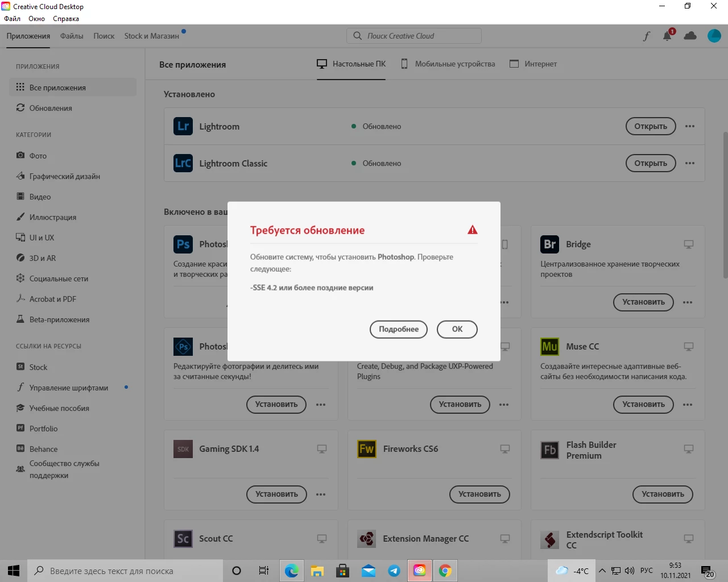
Task: Open Telegram from the taskbar
Action: 394,571
